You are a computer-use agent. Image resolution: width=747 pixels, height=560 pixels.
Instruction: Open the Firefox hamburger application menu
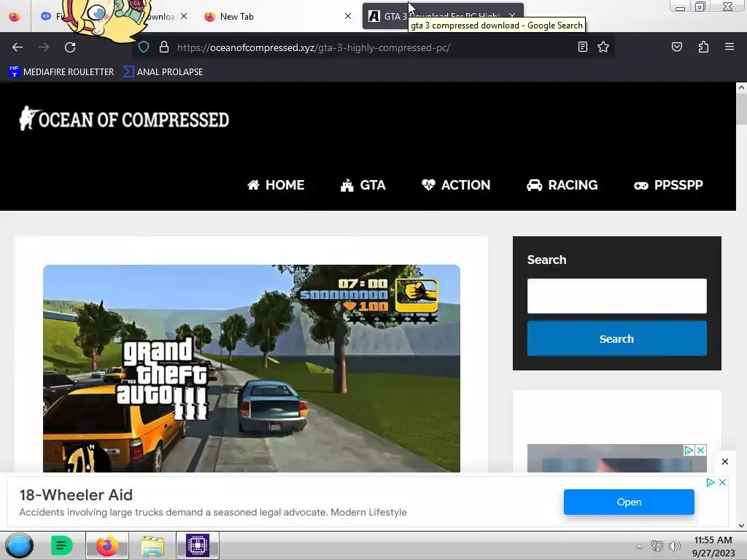(x=729, y=47)
